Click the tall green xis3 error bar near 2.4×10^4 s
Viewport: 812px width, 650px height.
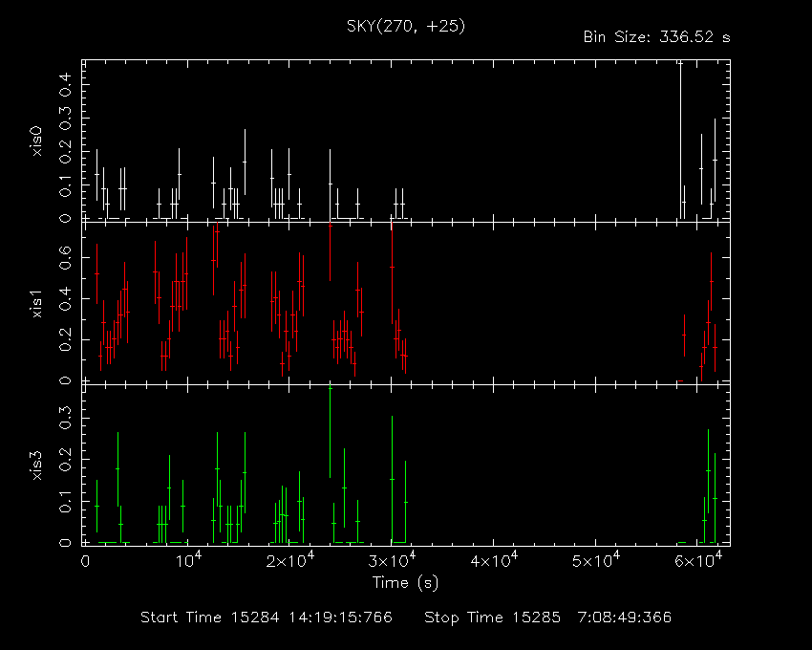330,432
